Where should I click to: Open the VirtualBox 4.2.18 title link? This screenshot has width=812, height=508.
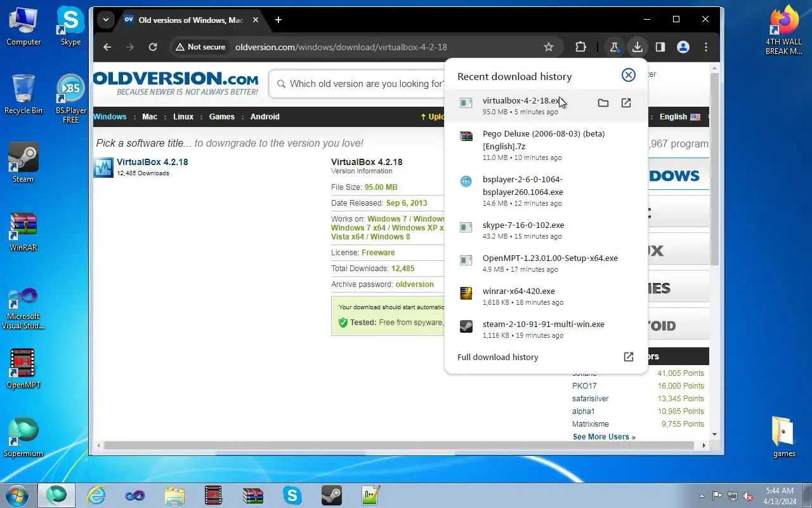click(x=152, y=162)
